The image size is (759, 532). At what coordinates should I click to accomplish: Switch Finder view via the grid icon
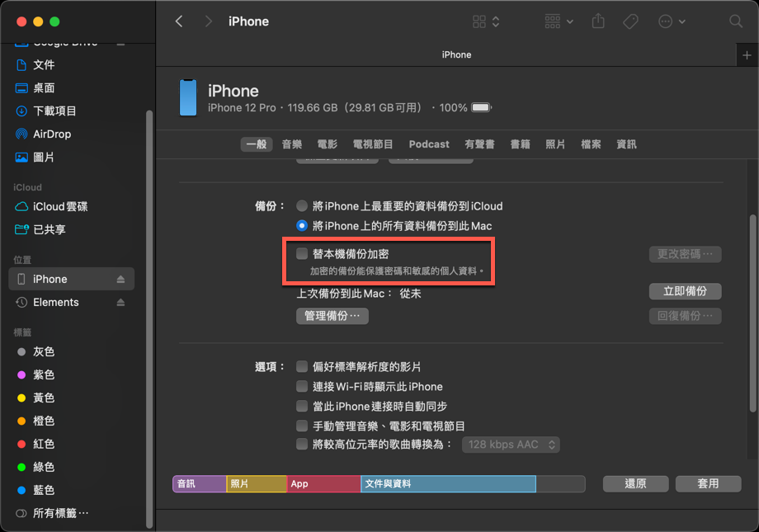pyautogui.click(x=485, y=21)
